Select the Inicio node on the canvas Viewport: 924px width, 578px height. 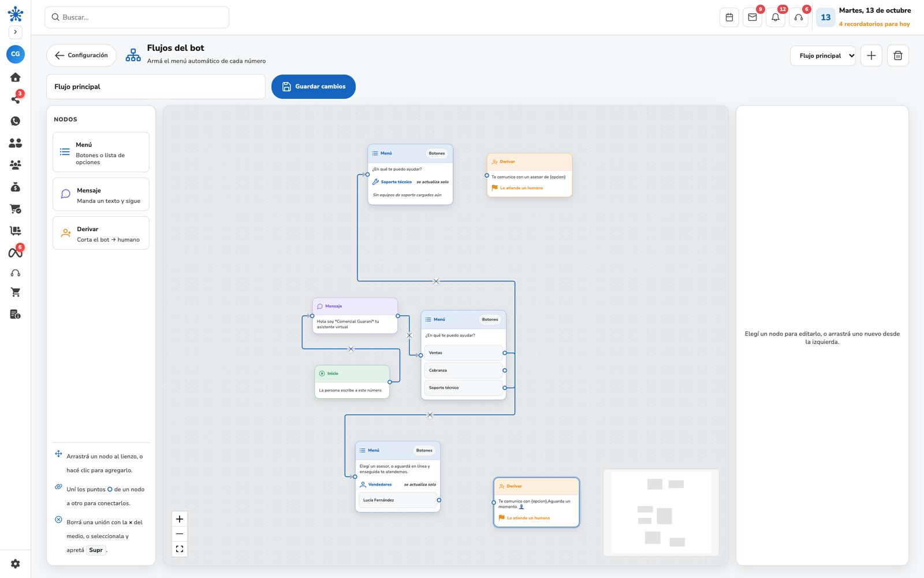tap(352, 381)
